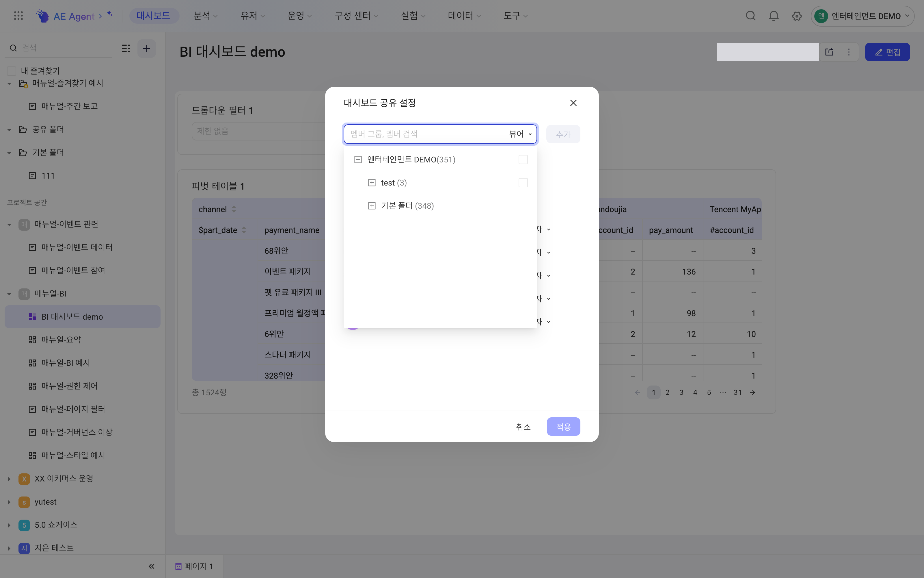This screenshot has width=924, height=578.
Task: Collapse the 매뉴얼-BI project space
Action: point(9,294)
